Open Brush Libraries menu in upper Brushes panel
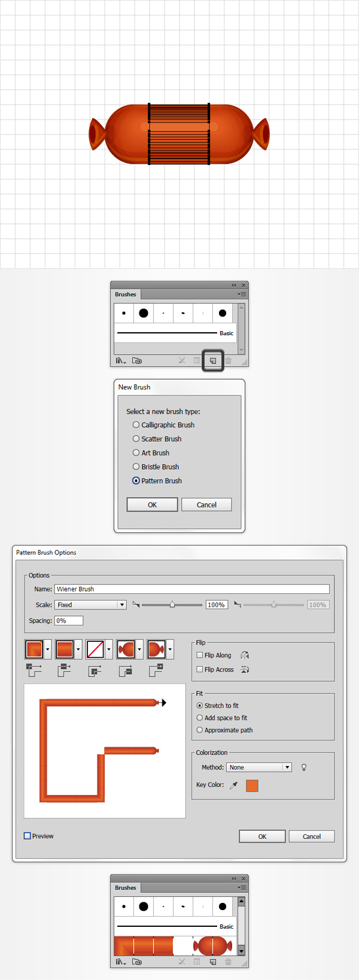Screen dimensions: 359x980 pyautogui.click(x=121, y=361)
